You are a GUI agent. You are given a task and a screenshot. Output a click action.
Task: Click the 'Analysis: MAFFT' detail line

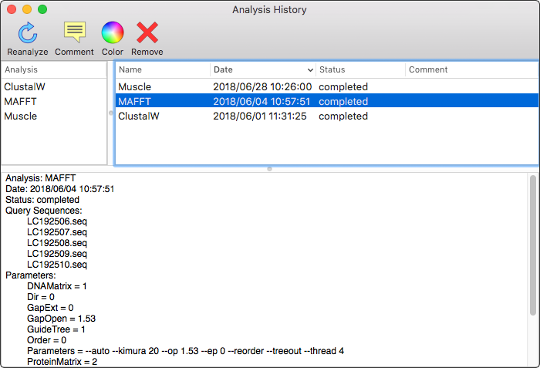point(41,178)
